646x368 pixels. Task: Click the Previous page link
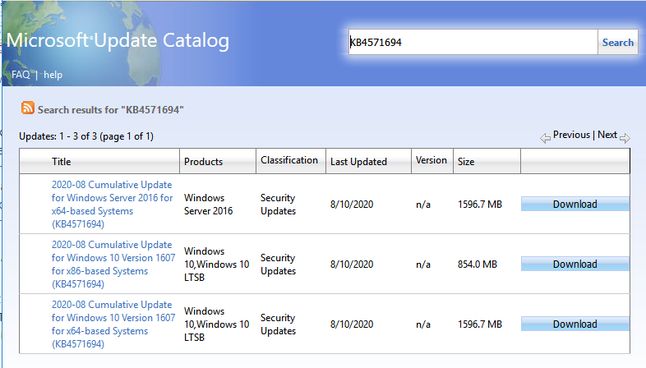click(x=571, y=135)
